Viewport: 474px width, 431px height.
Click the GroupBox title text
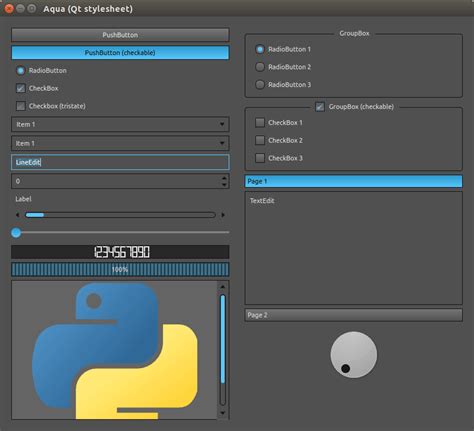(x=354, y=33)
